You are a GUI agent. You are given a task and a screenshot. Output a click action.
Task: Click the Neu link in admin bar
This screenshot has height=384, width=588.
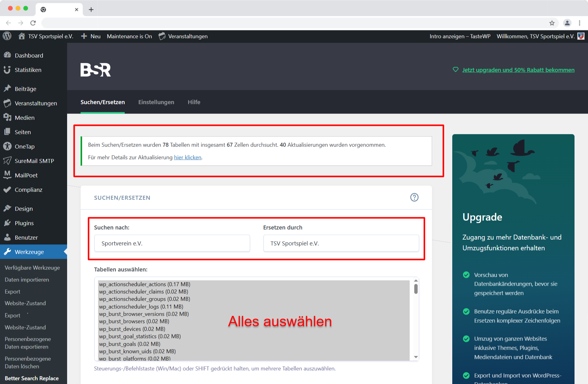[x=95, y=36]
